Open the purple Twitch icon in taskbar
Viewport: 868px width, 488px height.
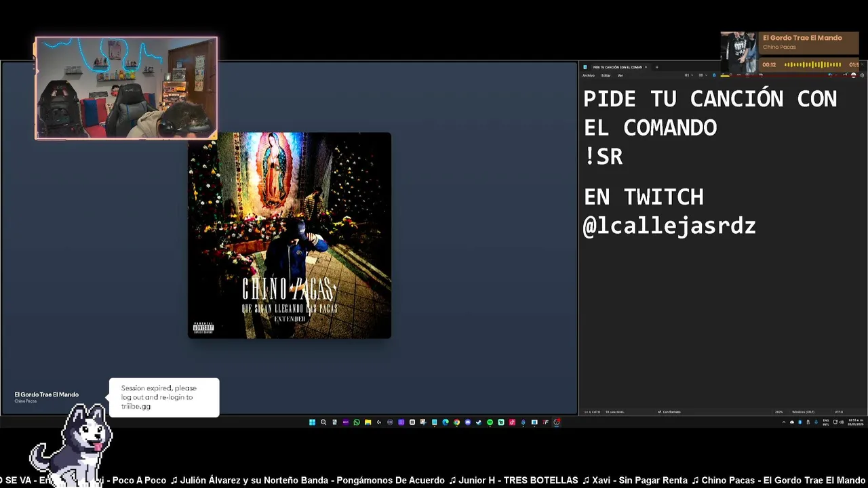(346, 422)
